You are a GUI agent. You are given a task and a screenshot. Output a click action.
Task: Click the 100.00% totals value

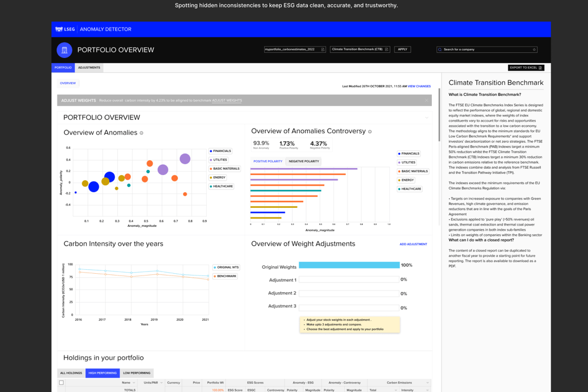tap(218, 390)
